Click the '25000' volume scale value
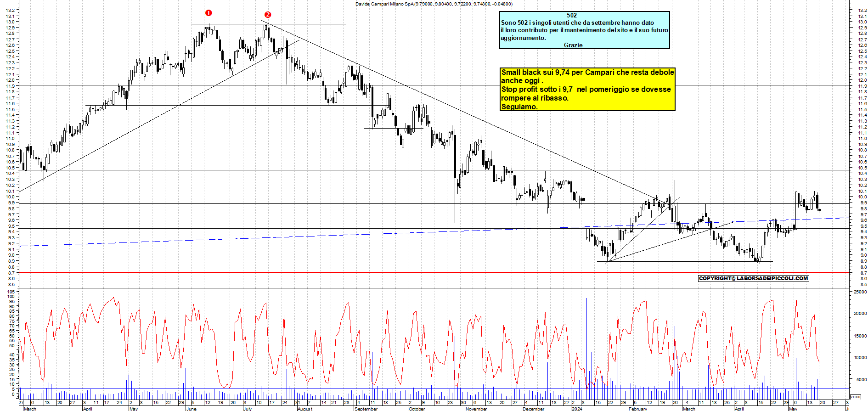Screen dimensions: 868x411 (x=860, y=292)
